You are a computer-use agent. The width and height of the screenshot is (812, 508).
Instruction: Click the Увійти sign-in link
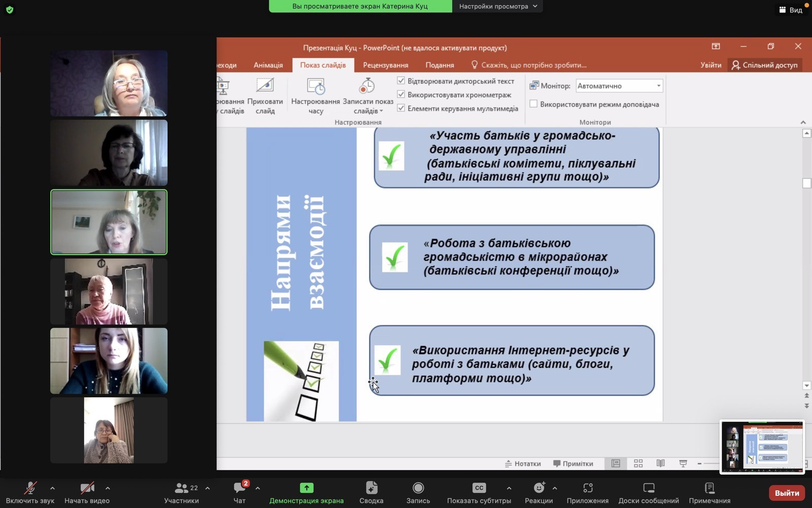(711, 65)
